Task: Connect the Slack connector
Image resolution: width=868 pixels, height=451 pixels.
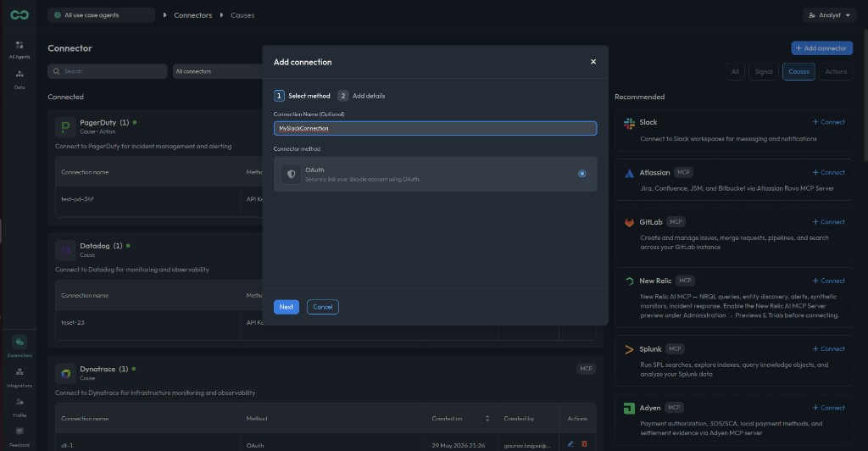Action: click(x=829, y=122)
